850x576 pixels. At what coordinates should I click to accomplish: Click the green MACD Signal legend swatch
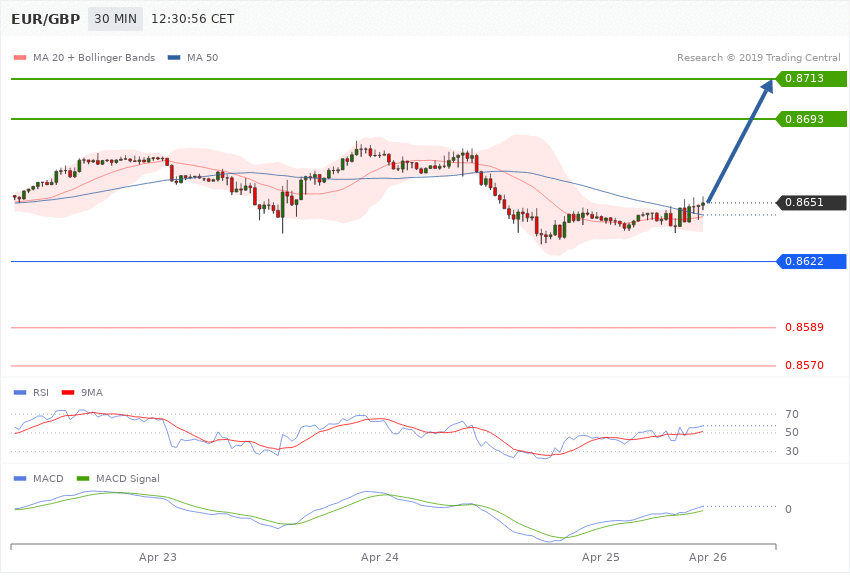tap(83, 479)
